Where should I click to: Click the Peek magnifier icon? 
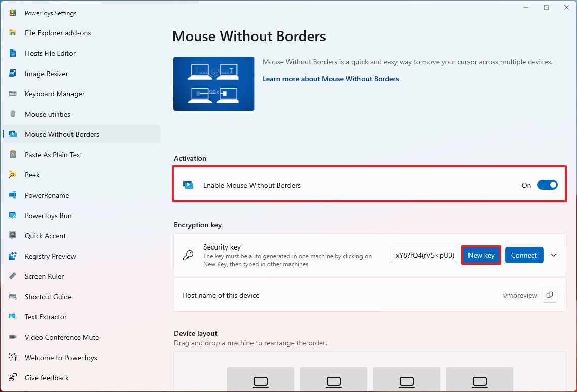pyautogui.click(x=13, y=175)
